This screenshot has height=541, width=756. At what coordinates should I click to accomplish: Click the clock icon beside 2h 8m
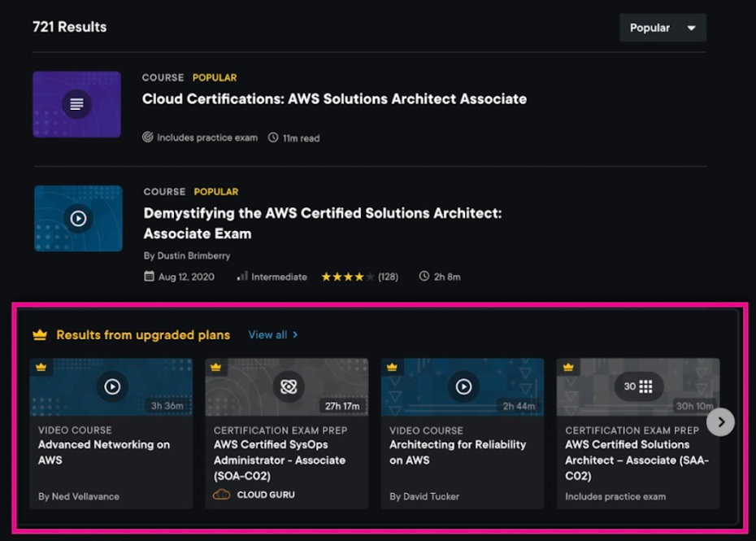click(424, 276)
